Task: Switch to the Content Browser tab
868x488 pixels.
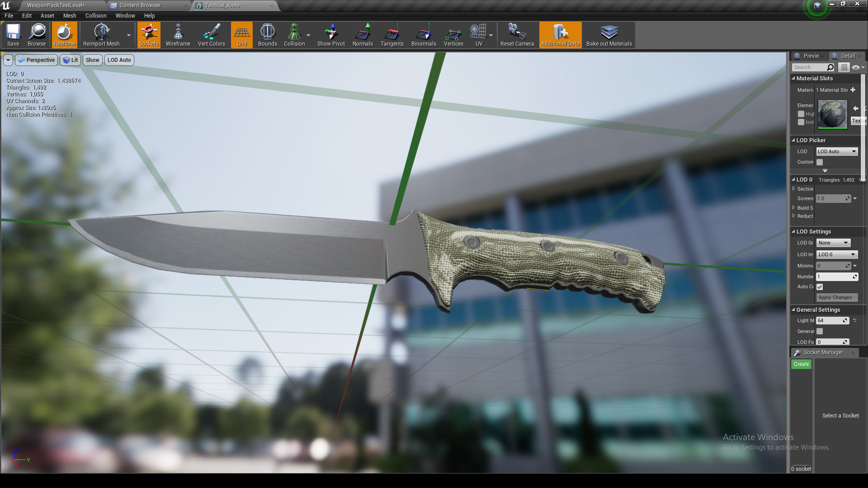Action: 140,5
